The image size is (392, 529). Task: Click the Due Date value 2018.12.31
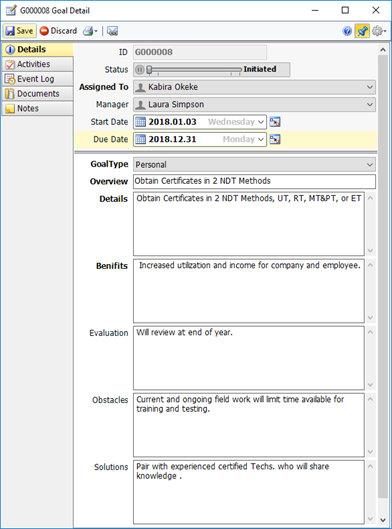pyautogui.click(x=172, y=139)
